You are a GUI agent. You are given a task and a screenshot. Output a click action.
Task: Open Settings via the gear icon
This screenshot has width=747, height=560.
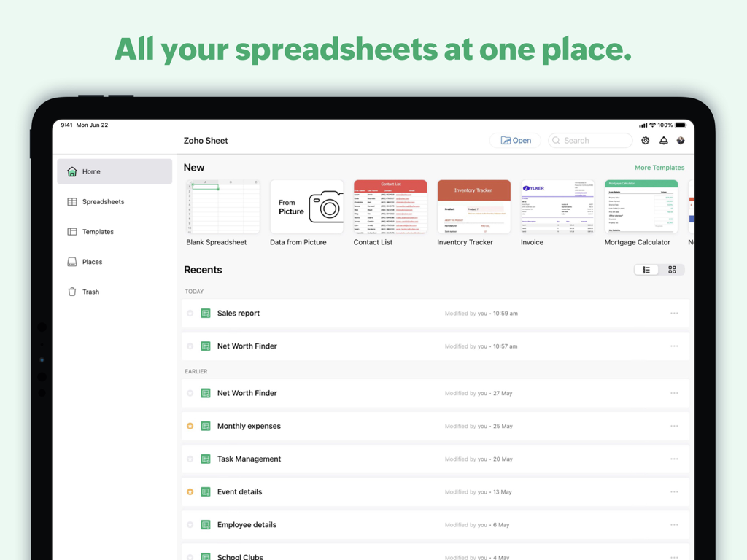click(x=645, y=140)
